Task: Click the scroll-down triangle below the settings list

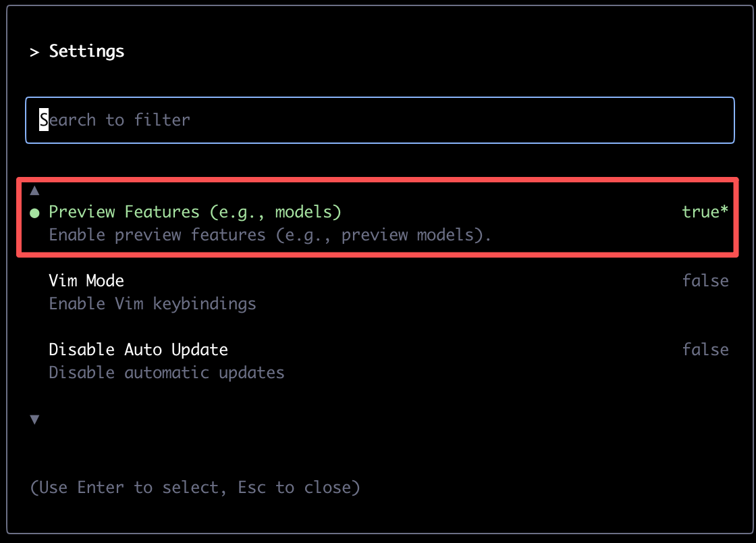Action: (x=34, y=419)
